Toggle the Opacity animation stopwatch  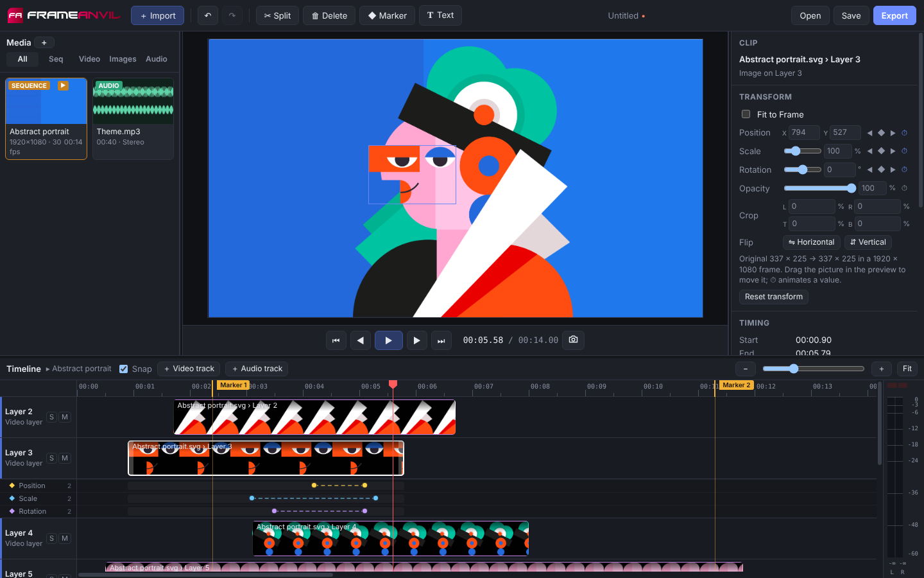coord(905,189)
